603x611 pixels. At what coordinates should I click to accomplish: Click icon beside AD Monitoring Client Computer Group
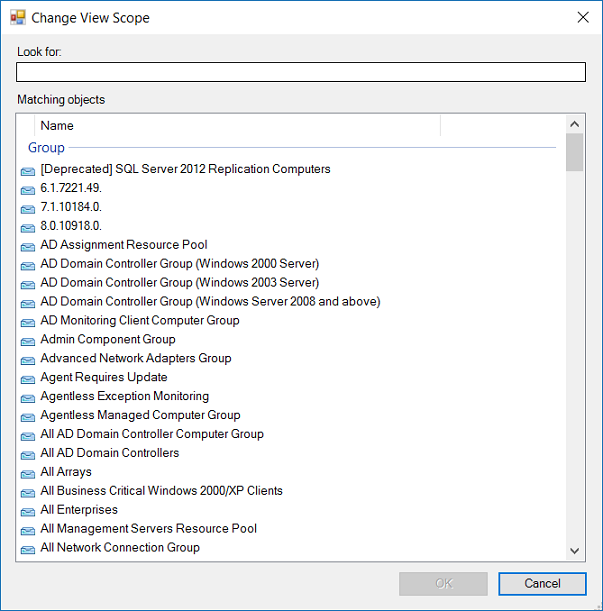click(28, 323)
